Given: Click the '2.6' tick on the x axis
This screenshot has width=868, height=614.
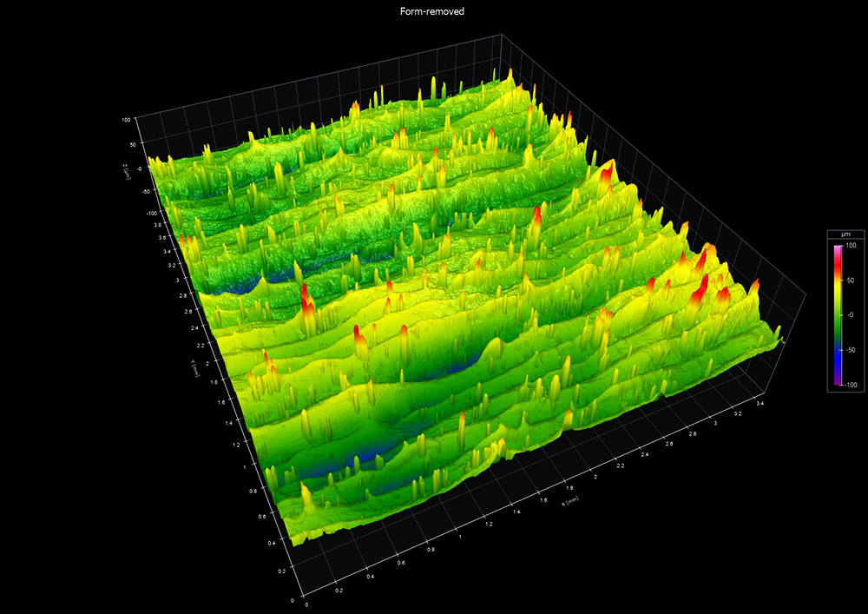Looking at the screenshot, I should tap(669, 444).
